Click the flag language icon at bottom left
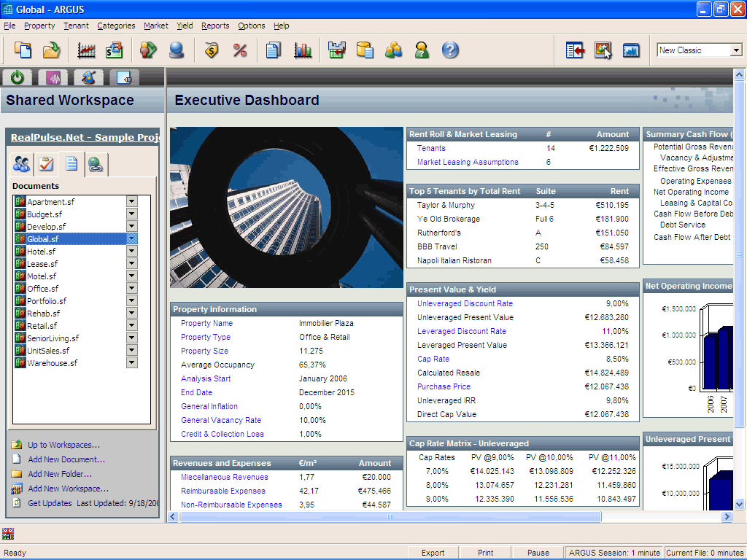 coord(8,533)
